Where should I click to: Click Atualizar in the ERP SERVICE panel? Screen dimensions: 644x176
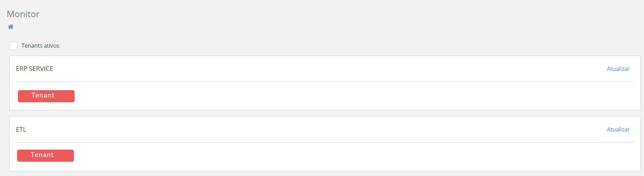(618, 69)
